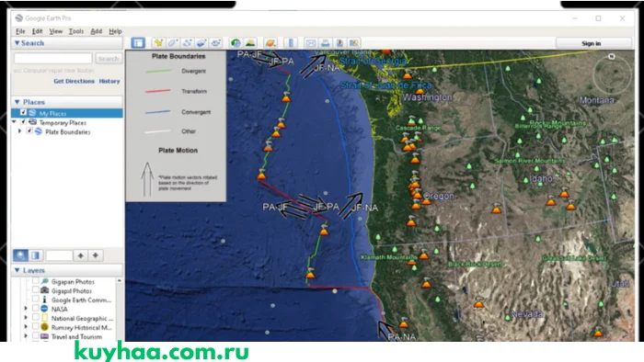Click the Email envelope toolbar icon
This screenshot has height=362, width=644.
pos(311,43)
